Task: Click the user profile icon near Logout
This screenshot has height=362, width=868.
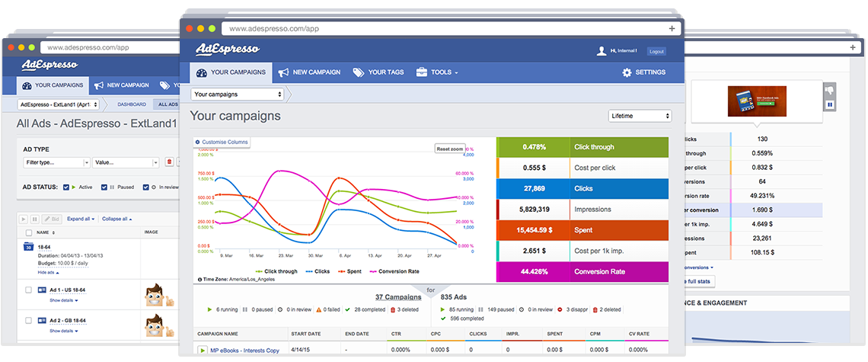Action: click(x=602, y=51)
